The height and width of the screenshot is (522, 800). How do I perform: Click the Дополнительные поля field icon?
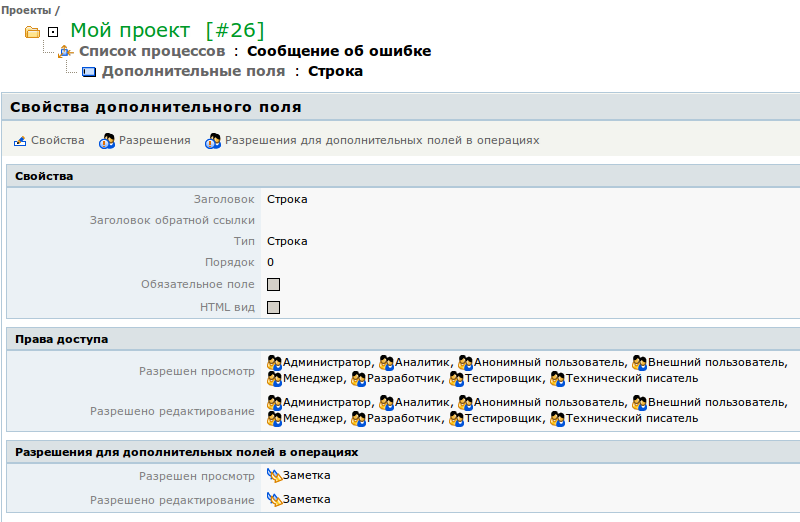(x=88, y=72)
